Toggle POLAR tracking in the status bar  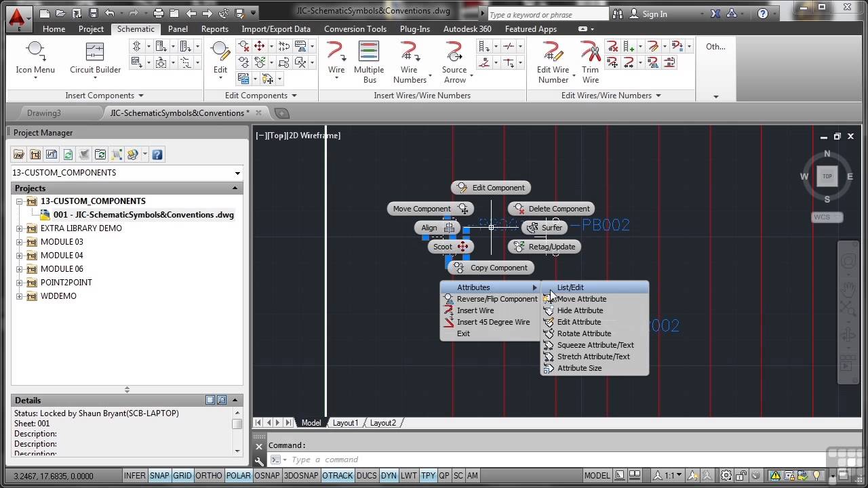tap(239, 476)
